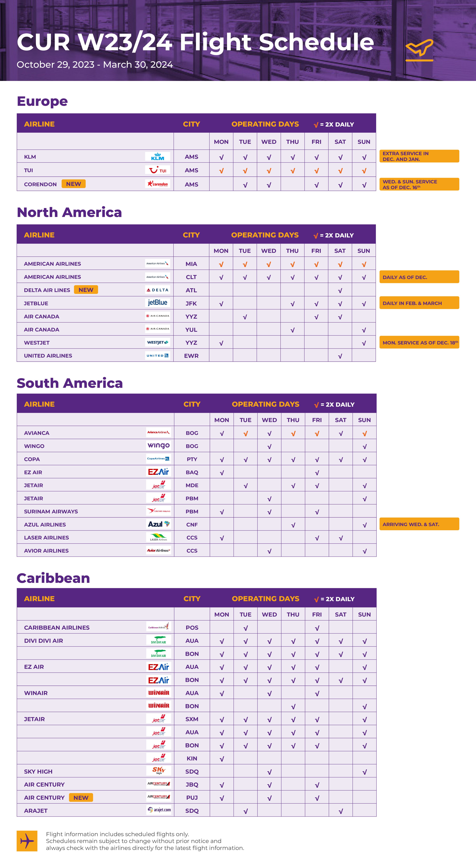The image size is (476, 868).
Task: Click the WestJet logo
Action: (157, 342)
